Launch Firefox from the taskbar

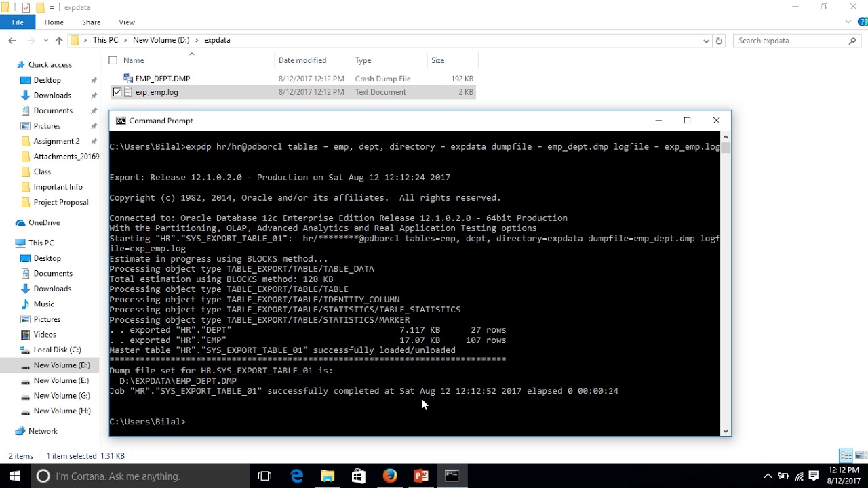390,476
